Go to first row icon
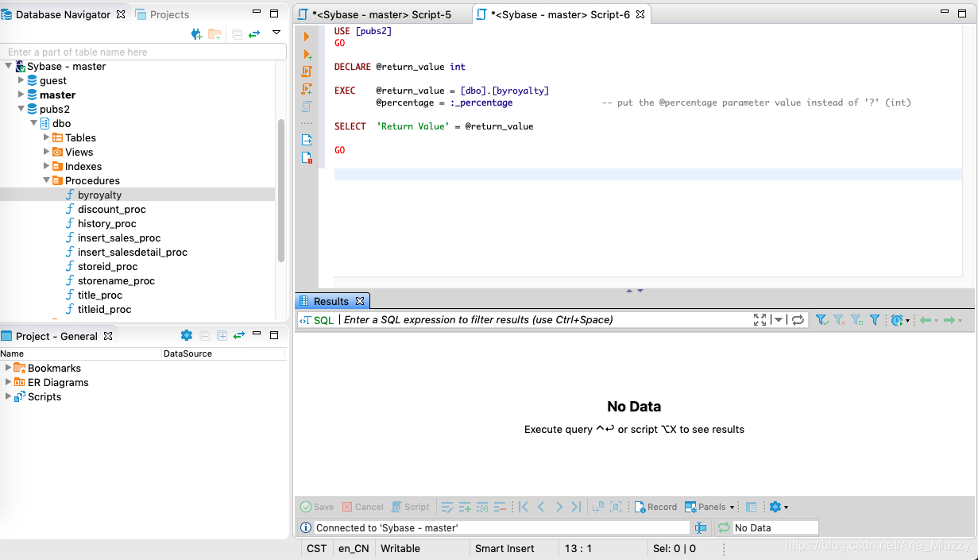The image size is (978, 560). pyautogui.click(x=524, y=507)
